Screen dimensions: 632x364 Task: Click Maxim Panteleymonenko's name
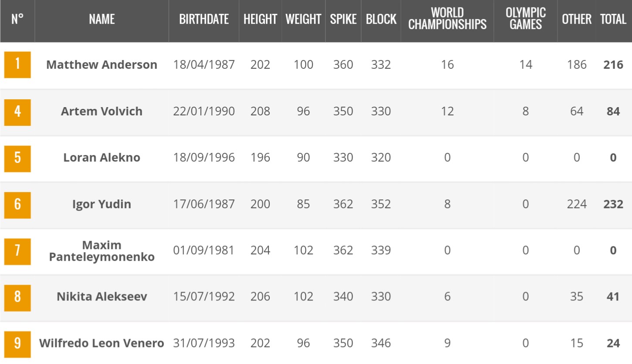click(102, 251)
